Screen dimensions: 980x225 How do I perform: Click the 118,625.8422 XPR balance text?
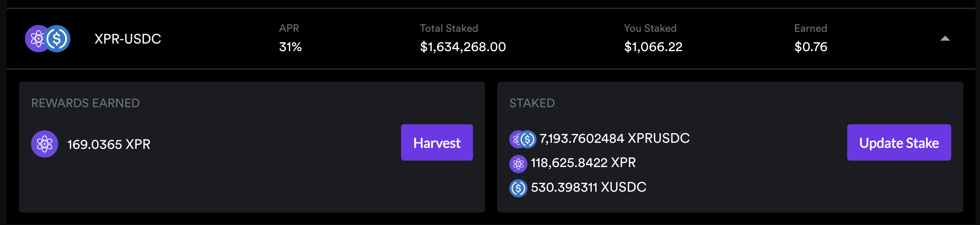pos(583,162)
